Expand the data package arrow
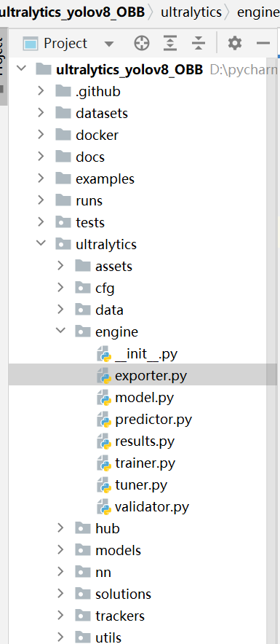280x644 pixels. click(x=60, y=310)
